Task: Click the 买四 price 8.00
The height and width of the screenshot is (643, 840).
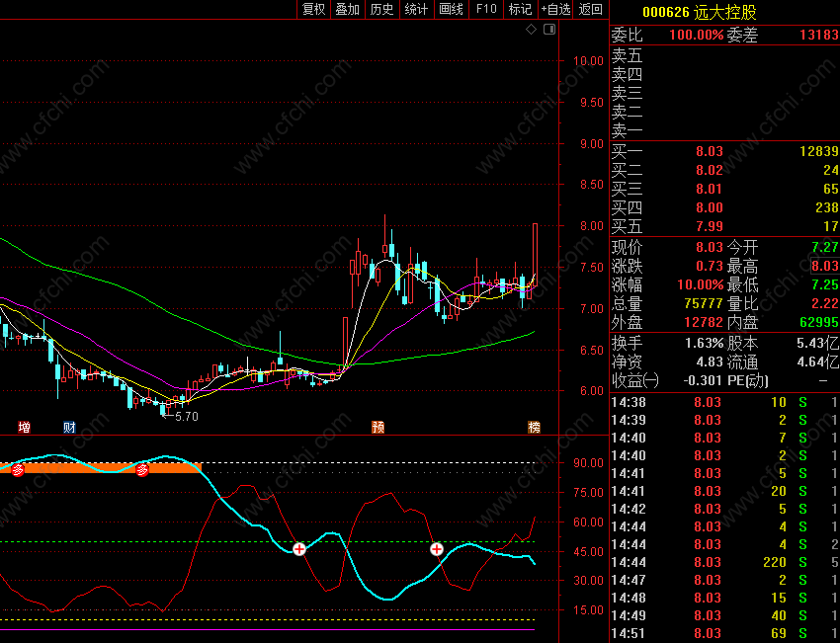Action: 710,207
